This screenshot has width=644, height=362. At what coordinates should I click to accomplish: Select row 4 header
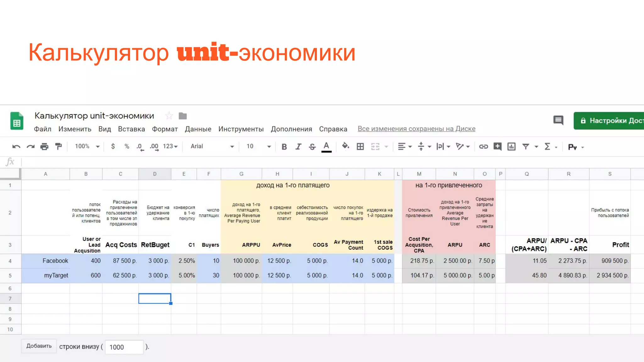(10, 261)
